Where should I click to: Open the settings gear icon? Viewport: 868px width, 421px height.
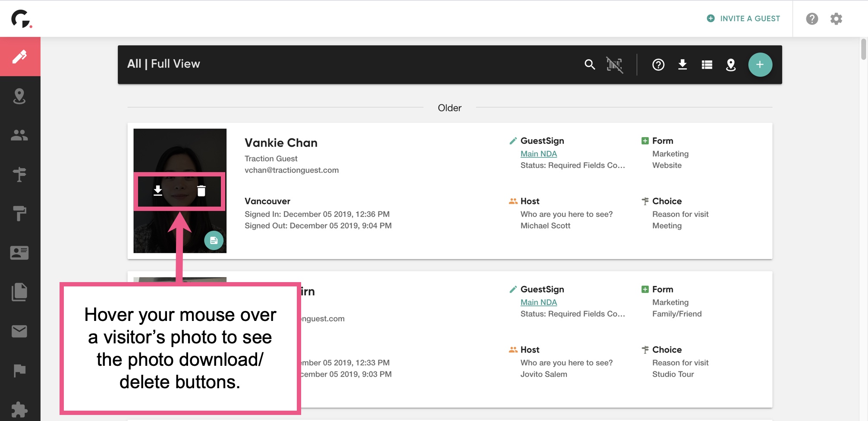(x=836, y=19)
